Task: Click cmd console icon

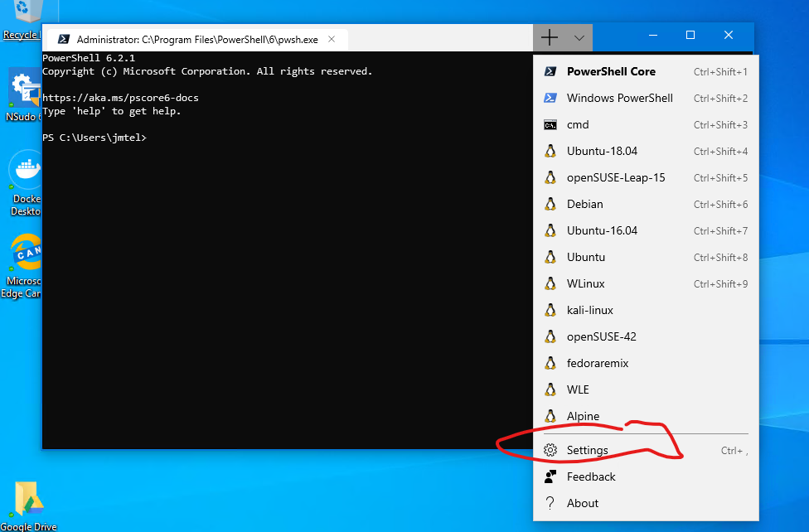Action: coord(550,125)
